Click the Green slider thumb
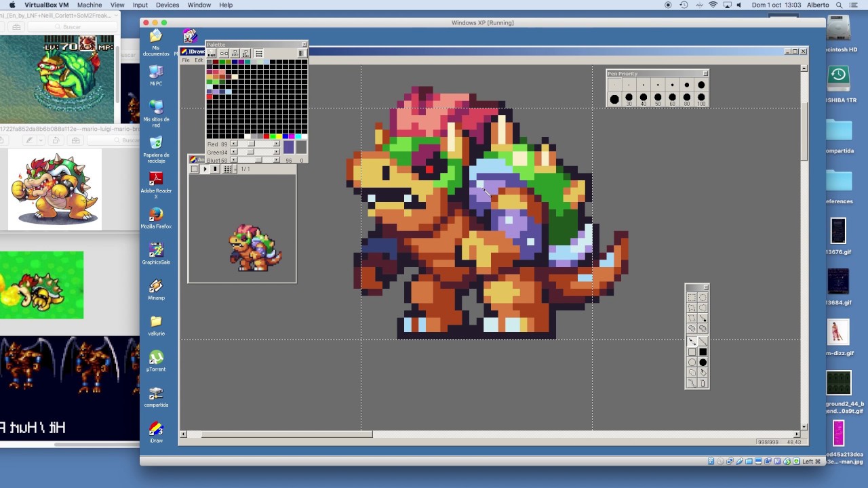This screenshot has height=488, width=868. click(250, 152)
